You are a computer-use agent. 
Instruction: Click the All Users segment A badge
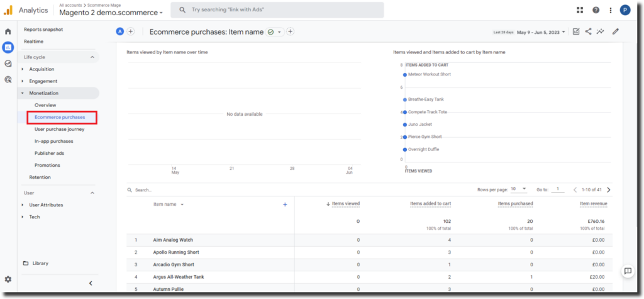pos(120,31)
